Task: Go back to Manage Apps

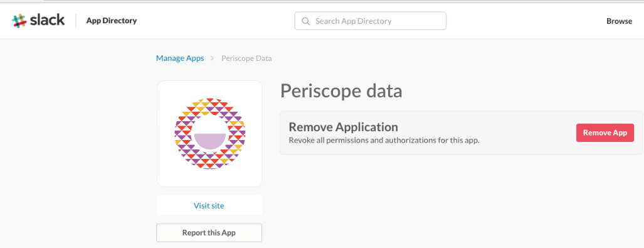Action: coord(180,58)
